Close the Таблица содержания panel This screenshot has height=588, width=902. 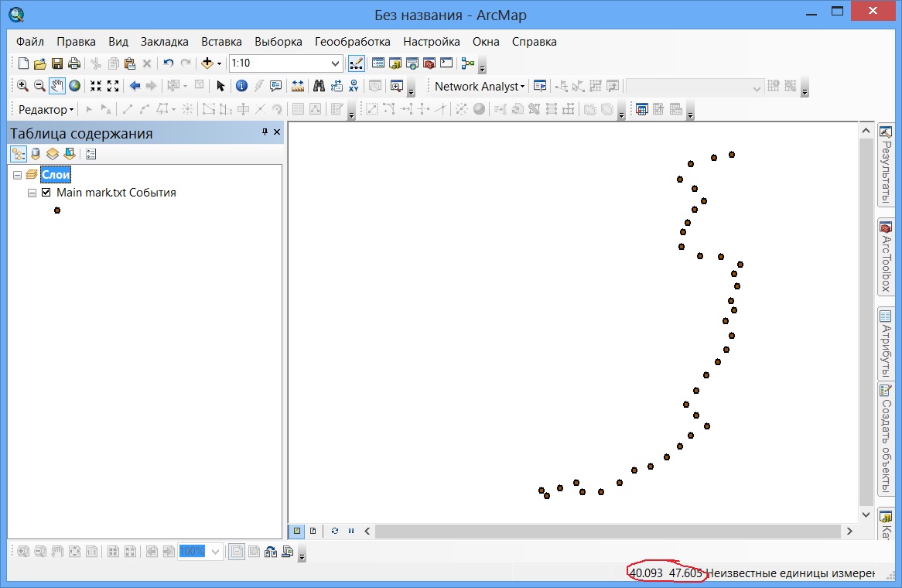click(277, 132)
